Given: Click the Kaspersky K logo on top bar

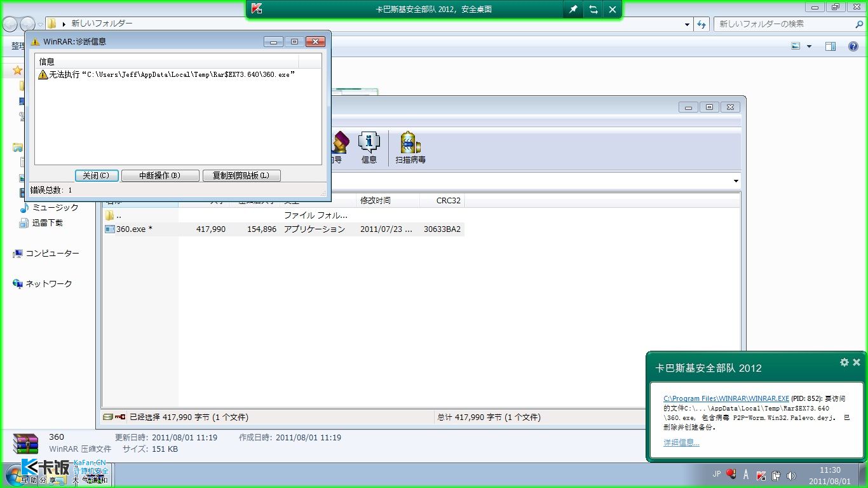Looking at the screenshot, I should click(257, 9).
